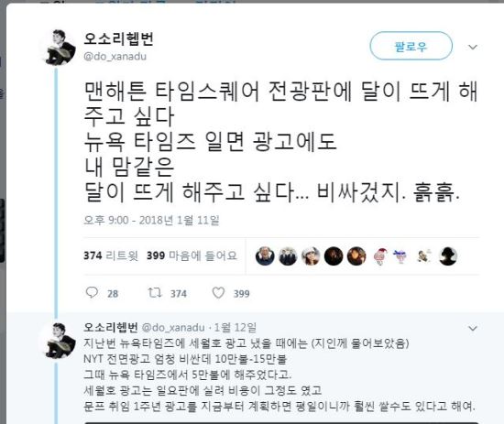Like the tweet with the heart icon
The height and width of the screenshot is (424, 504).
(x=218, y=293)
